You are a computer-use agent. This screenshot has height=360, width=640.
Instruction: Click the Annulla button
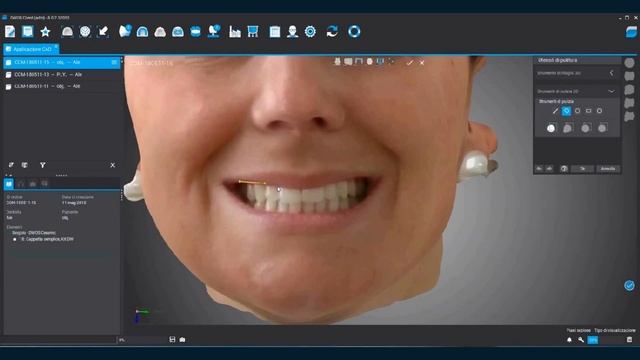coord(608,169)
